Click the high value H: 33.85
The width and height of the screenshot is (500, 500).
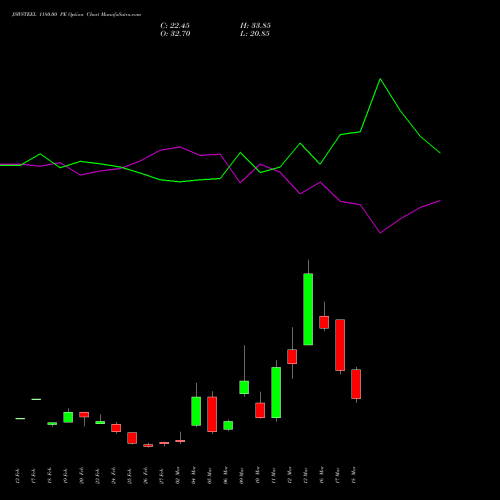[255, 26]
